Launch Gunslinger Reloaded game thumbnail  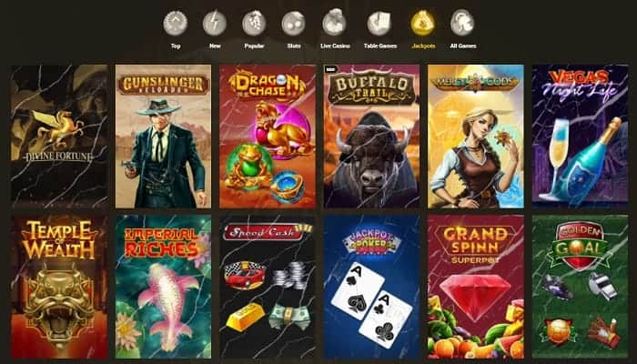[x=163, y=136]
